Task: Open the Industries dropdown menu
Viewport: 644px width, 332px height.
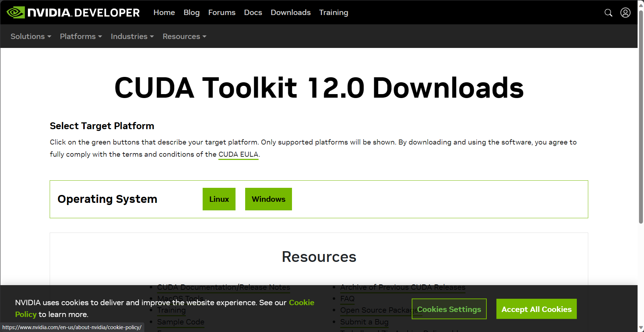Action: (x=132, y=36)
